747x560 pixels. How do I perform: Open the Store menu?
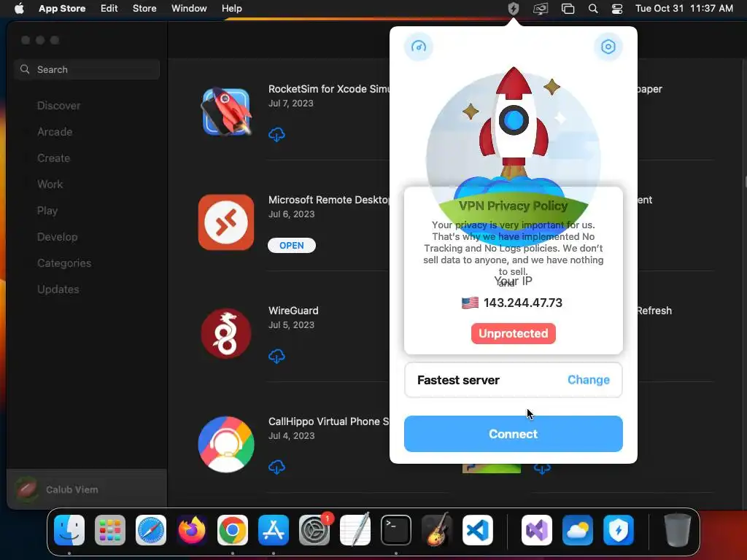tap(144, 9)
